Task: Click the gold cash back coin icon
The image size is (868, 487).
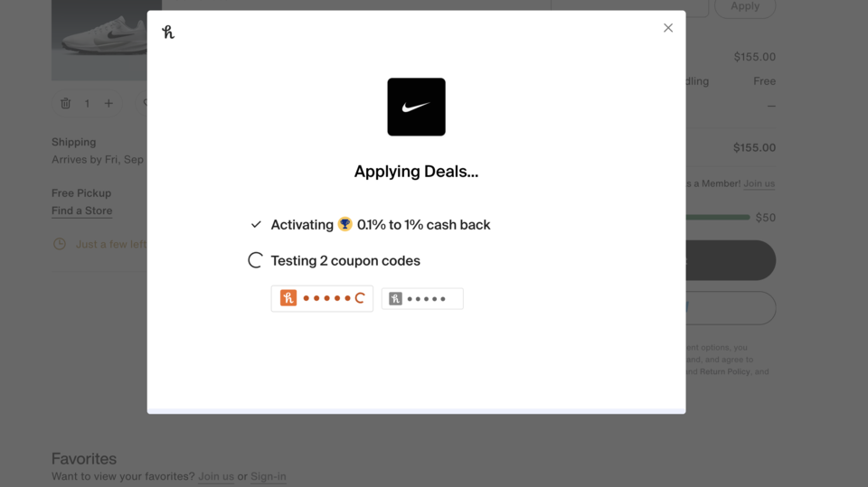Action: pyautogui.click(x=344, y=224)
